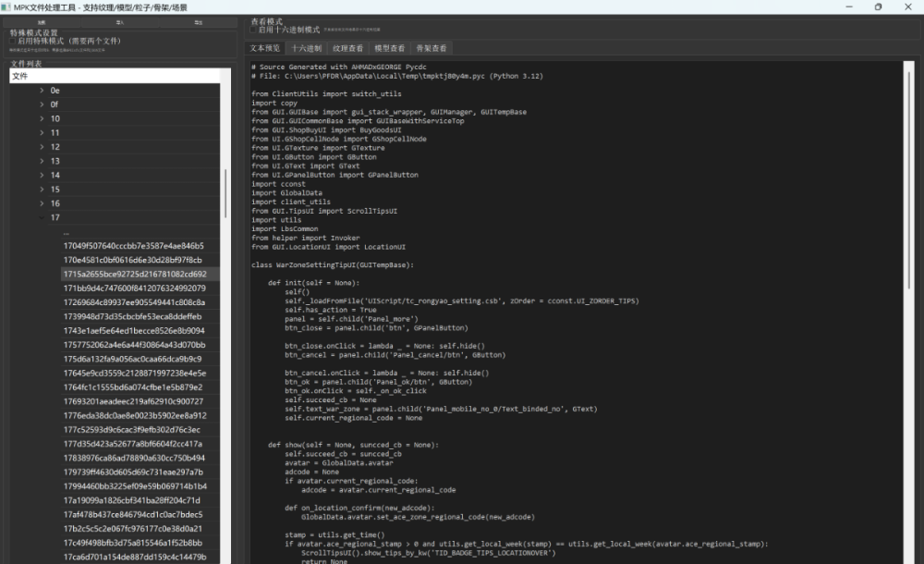
Task: Switch to the 文本预览 tab
Action: tap(264, 48)
